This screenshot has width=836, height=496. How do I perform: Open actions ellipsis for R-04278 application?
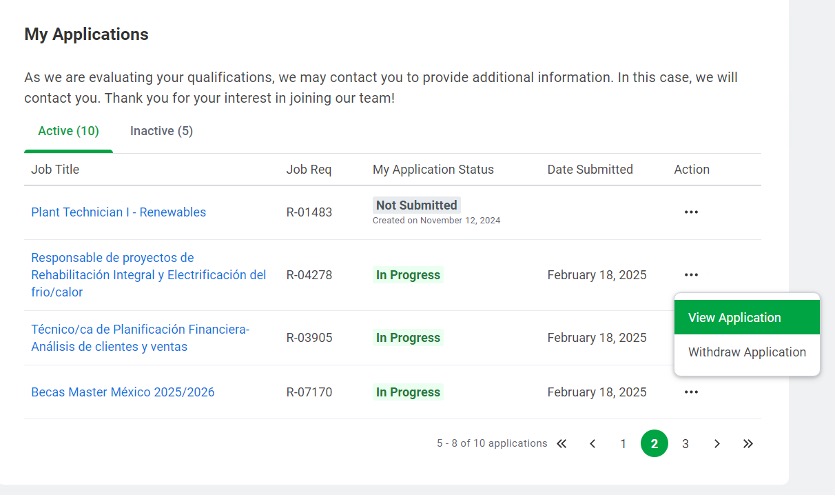(691, 275)
